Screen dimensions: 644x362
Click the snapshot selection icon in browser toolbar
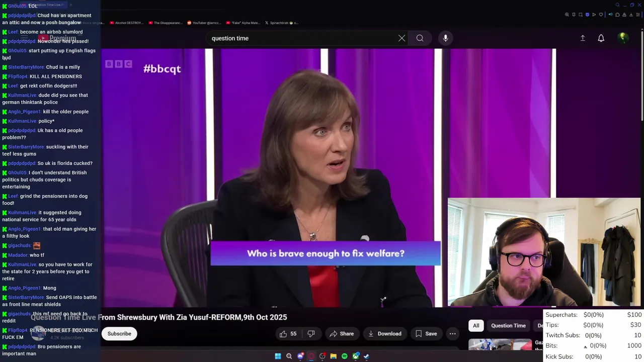coord(581,15)
